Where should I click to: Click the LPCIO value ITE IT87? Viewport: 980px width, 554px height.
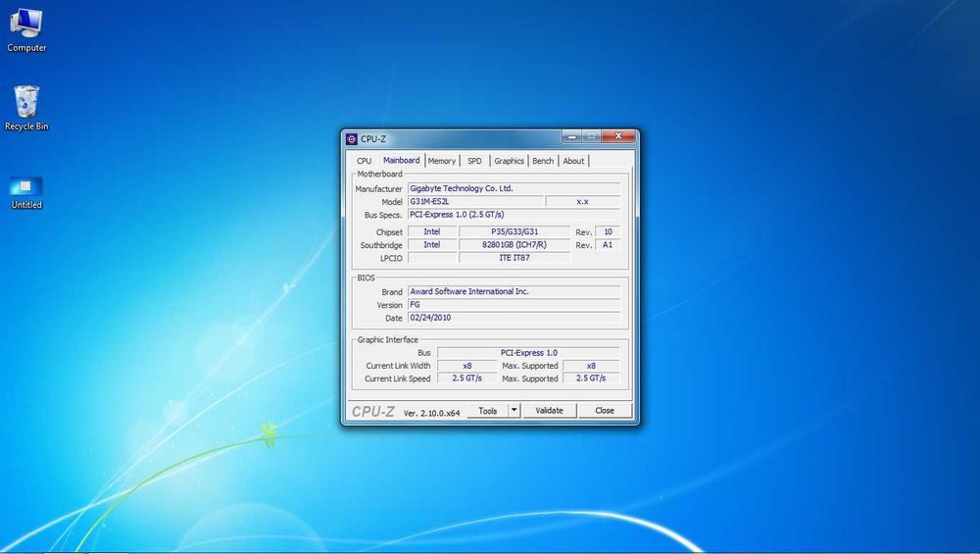[x=514, y=258]
